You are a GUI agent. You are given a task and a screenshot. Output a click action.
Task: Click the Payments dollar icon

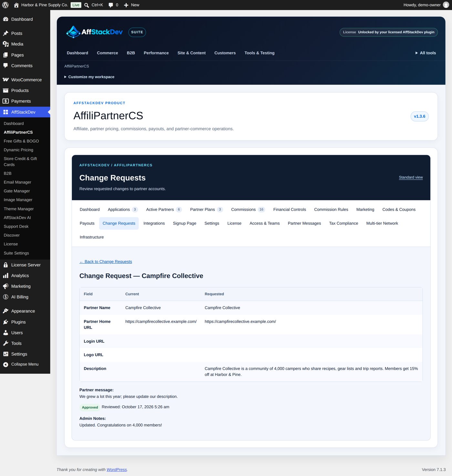pyautogui.click(x=5, y=101)
